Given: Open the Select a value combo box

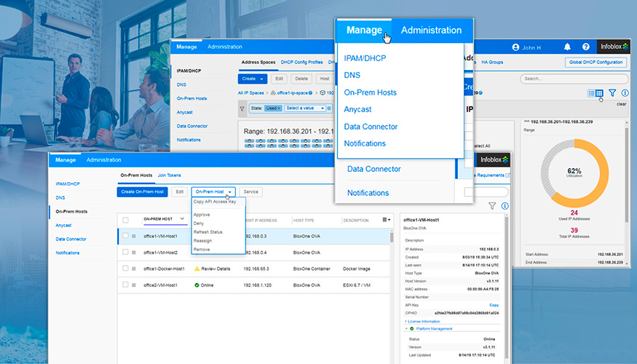Looking at the screenshot, I should pyautogui.click(x=305, y=108).
